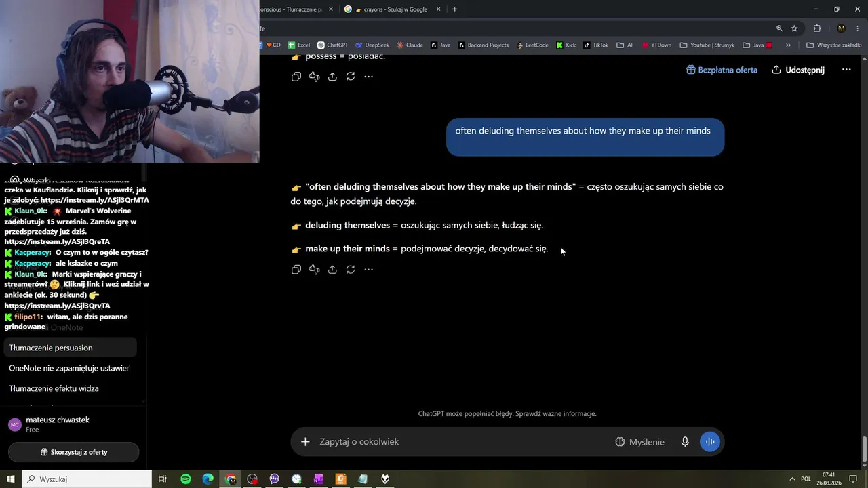Open the Wszystkie zakładki folder

(x=833, y=45)
